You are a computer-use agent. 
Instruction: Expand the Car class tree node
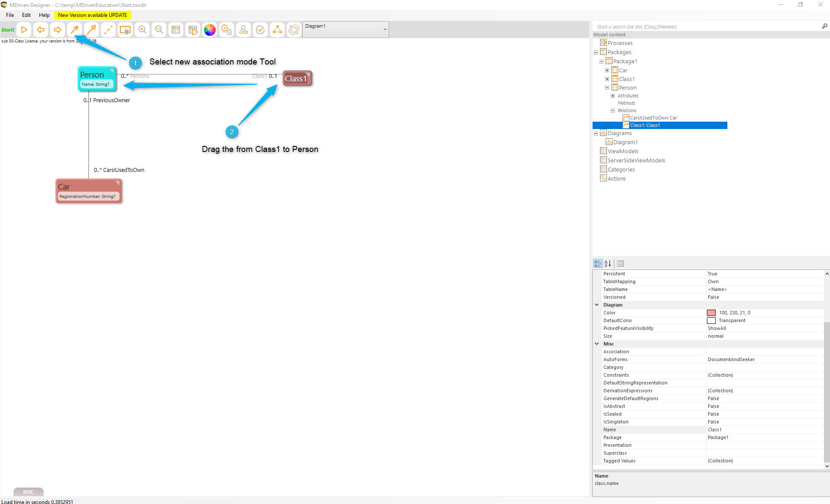[x=607, y=70]
